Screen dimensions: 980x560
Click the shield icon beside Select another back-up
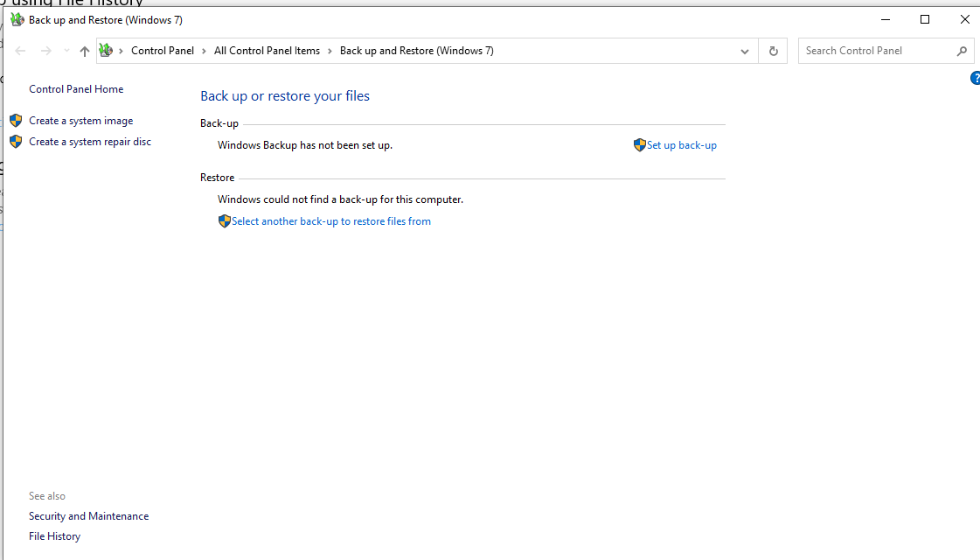point(225,220)
